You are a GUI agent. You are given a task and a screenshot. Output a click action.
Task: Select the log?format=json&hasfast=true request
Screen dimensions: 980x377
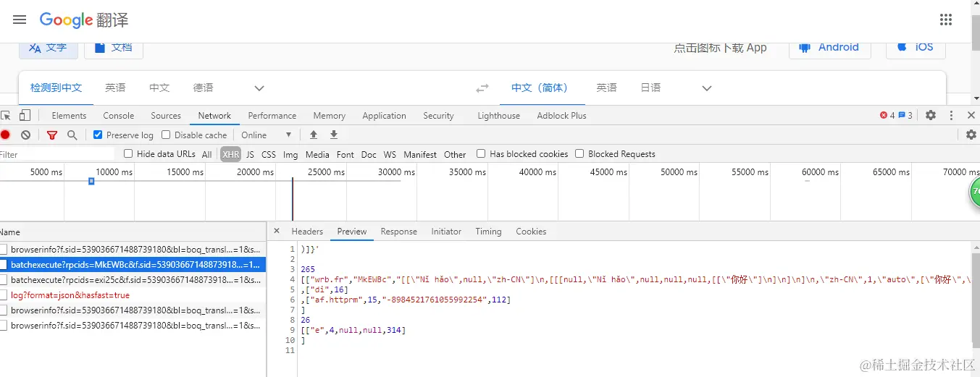click(x=133, y=295)
